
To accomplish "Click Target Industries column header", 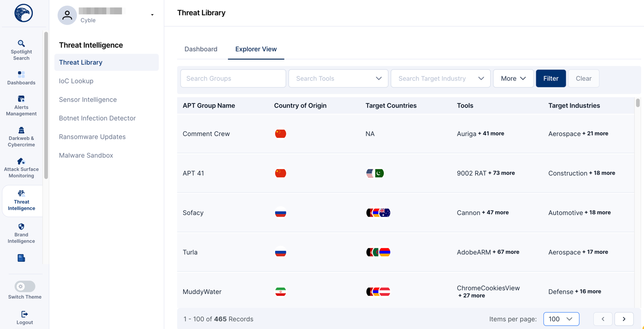I will tap(574, 106).
